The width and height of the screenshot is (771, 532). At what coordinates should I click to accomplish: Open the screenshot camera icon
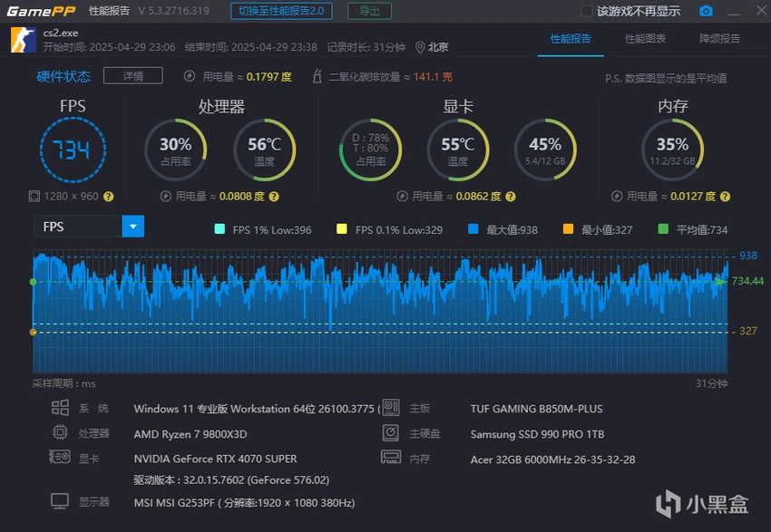708,11
